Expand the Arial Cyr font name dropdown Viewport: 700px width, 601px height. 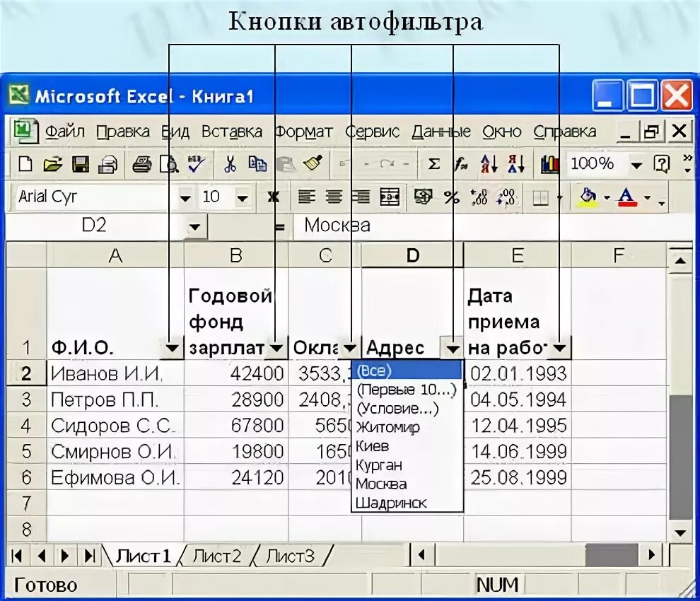pos(185,197)
